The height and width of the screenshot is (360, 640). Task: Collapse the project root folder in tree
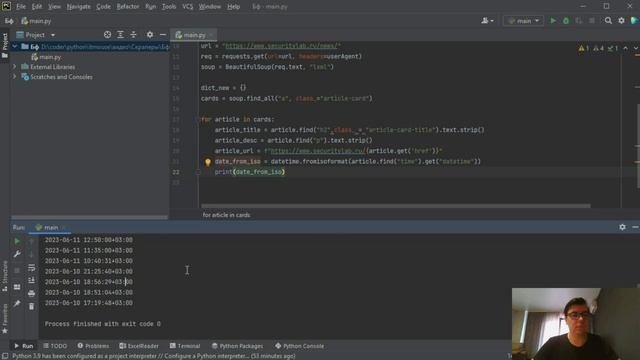(15, 47)
